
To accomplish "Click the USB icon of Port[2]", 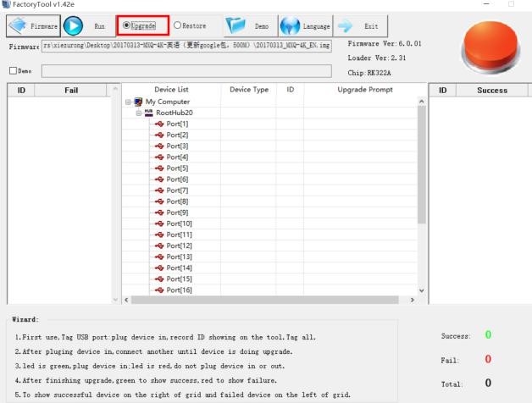I will click(x=159, y=135).
